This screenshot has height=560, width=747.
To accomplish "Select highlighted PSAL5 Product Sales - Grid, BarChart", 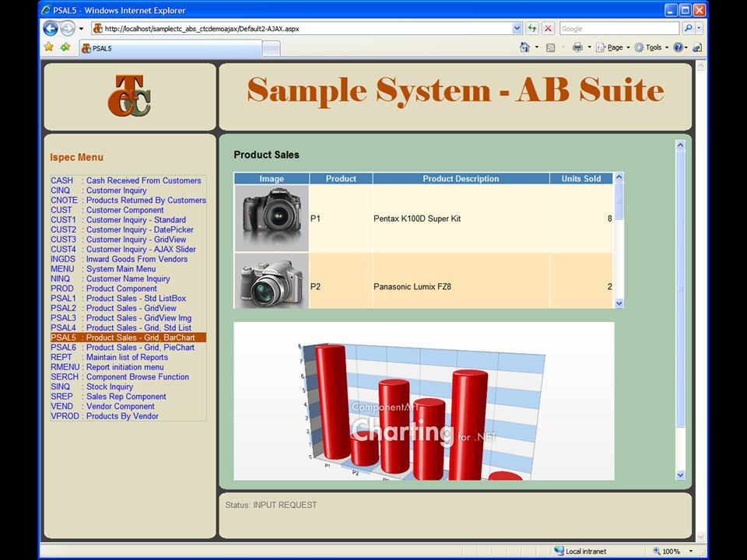I will tap(128, 338).
